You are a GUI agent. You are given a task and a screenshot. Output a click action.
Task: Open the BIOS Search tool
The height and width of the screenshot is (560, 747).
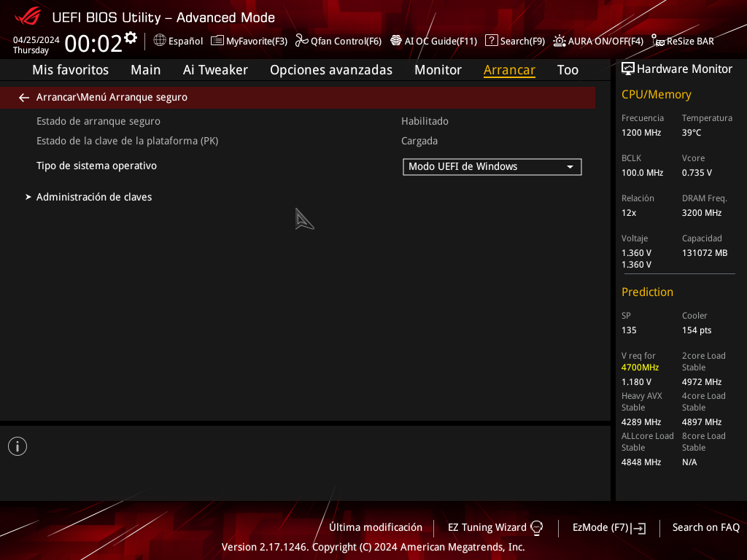click(514, 41)
